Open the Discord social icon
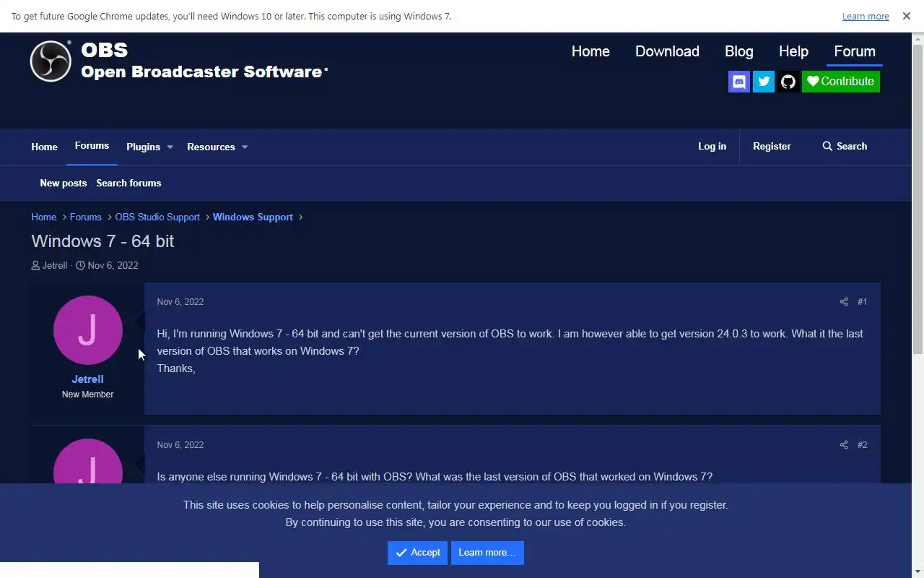 click(x=739, y=82)
